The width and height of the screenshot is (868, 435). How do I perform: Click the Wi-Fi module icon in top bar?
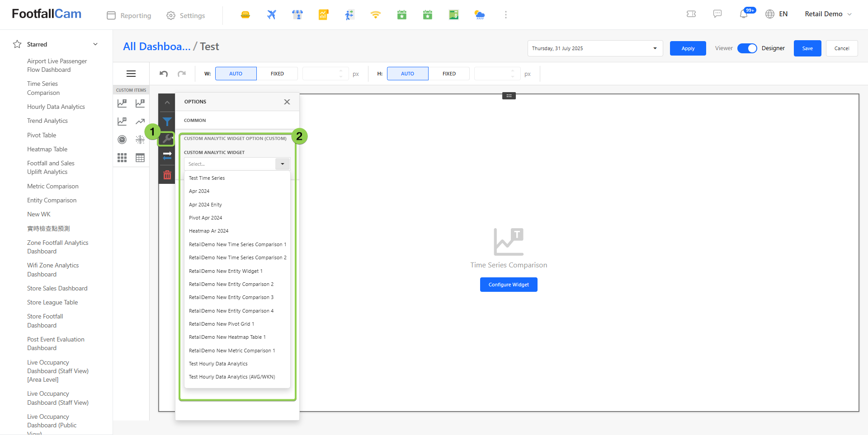tap(375, 15)
